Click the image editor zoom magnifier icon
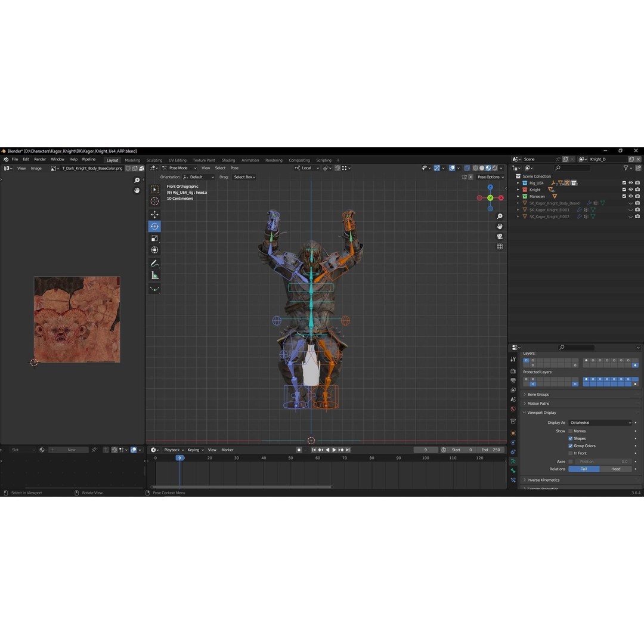Image resolution: width=644 pixels, height=644 pixels. coord(137,180)
